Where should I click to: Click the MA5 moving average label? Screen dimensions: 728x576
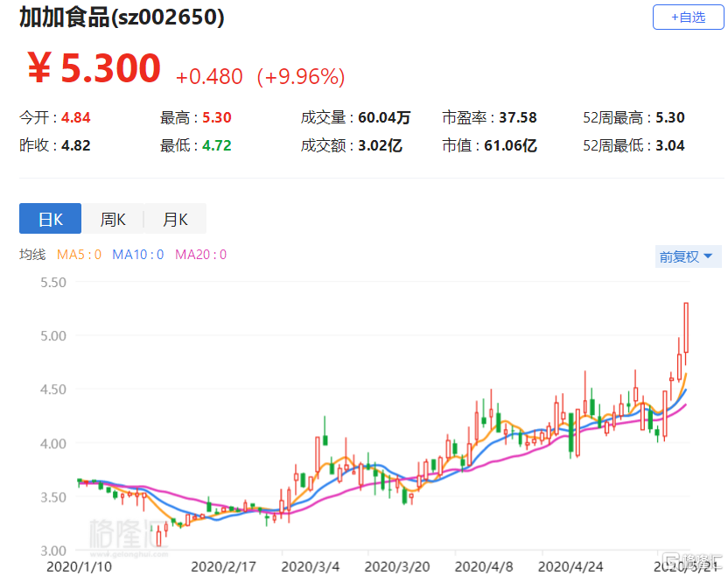coord(79,255)
